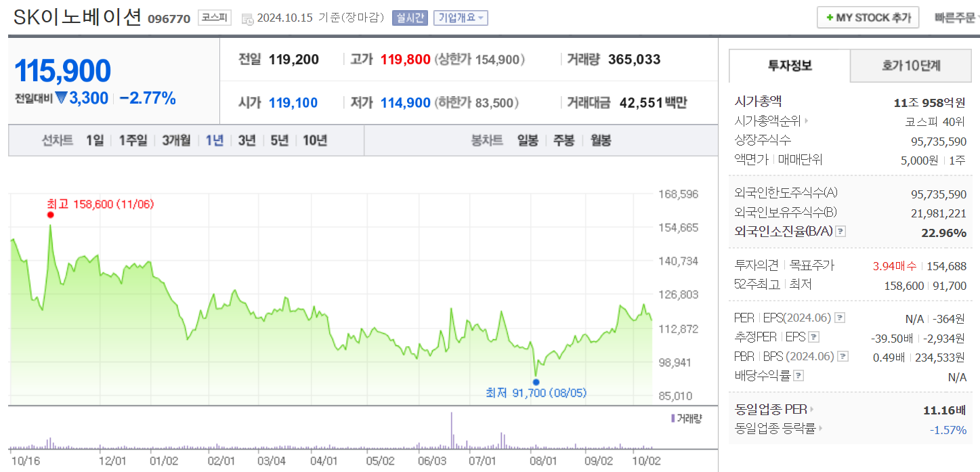
Task: Open the help icon next to PER EPS(2024.06)
Action: (x=840, y=318)
